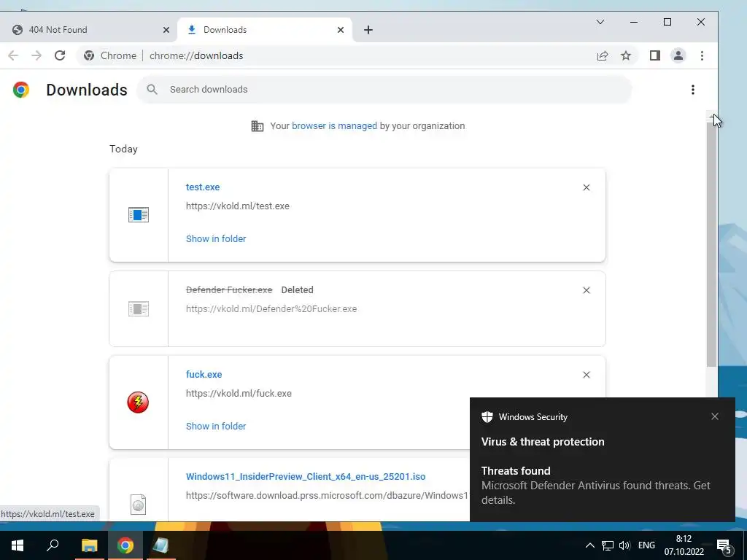Viewport: 747px width, 560px height.
Task: Remove Defender Fucker.exe entry from list
Action: 587,290
